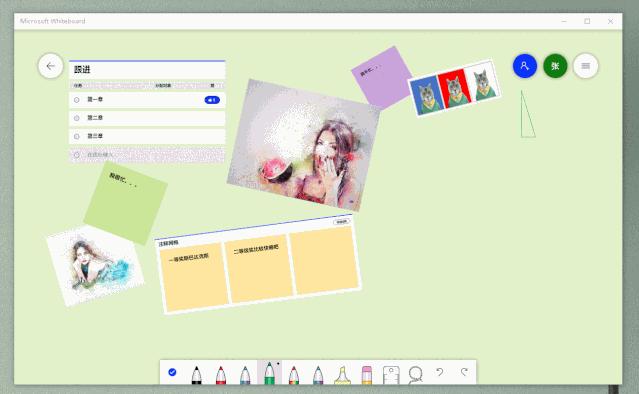Select the galaxy pen beside the highlighter

tap(318, 375)
